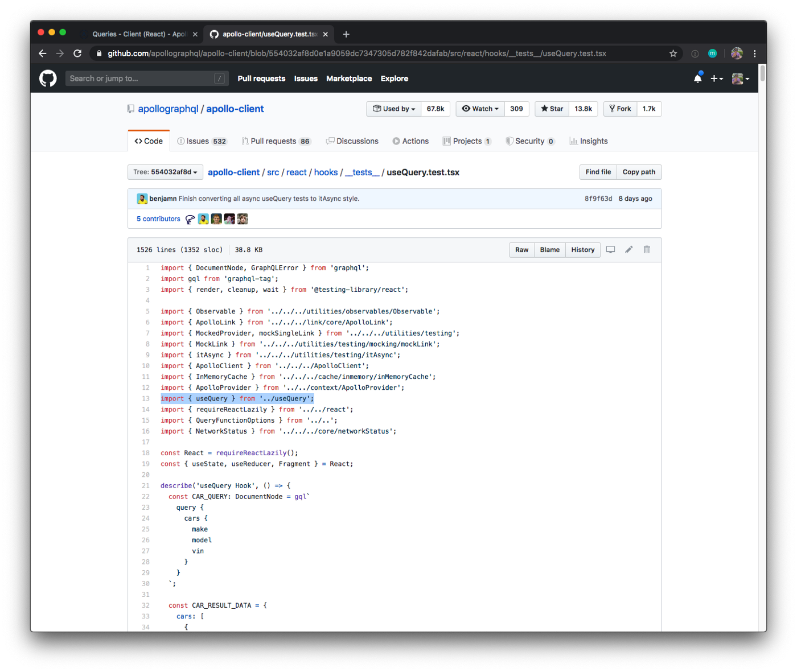Click the 1.7k fork count

tap(649, 109)
